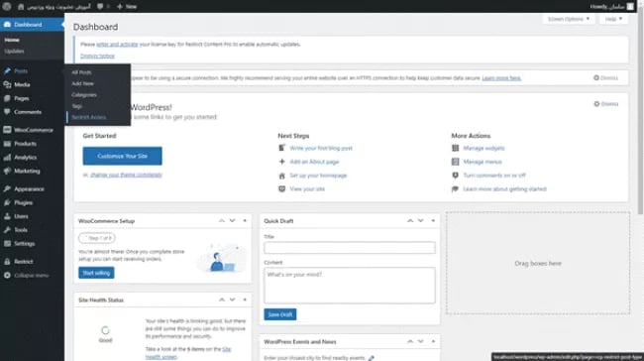
Task: Open the site home icon in admin bar
Action: tap(21, 7)
